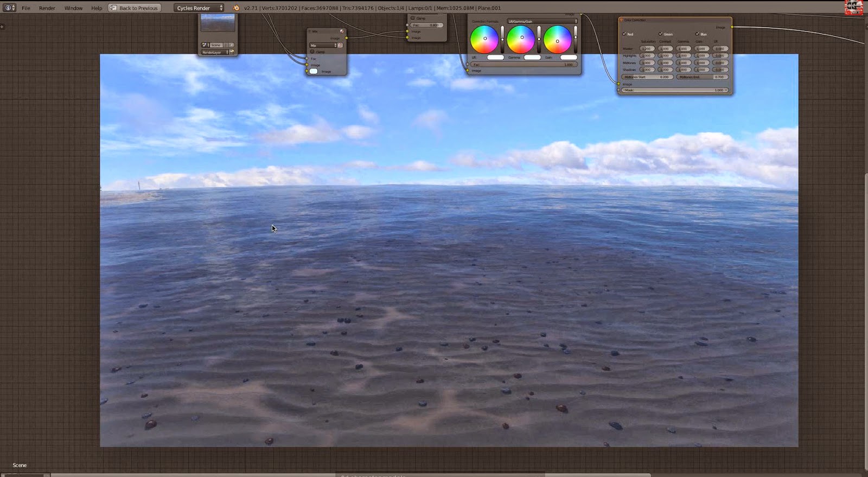The image size is (868, 477).
Task: Toggle the Blue channel checkbox
Action: point(697,34)
